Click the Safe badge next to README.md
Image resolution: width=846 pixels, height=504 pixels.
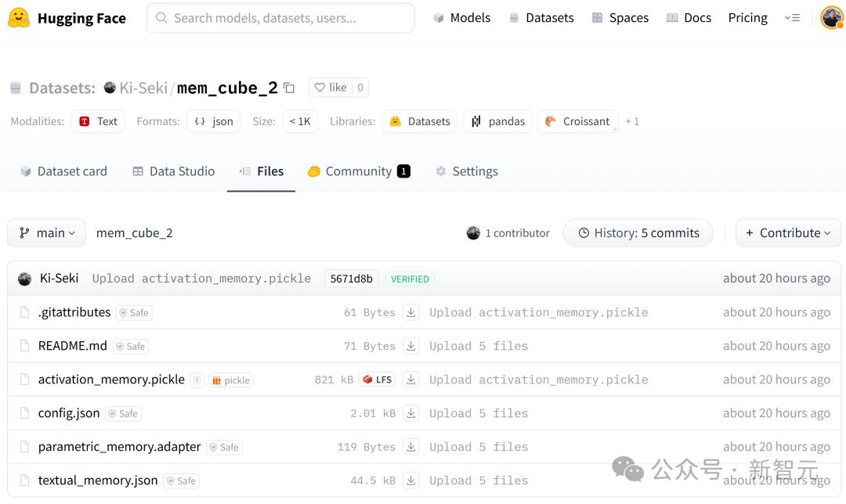(x=131, y=346)
